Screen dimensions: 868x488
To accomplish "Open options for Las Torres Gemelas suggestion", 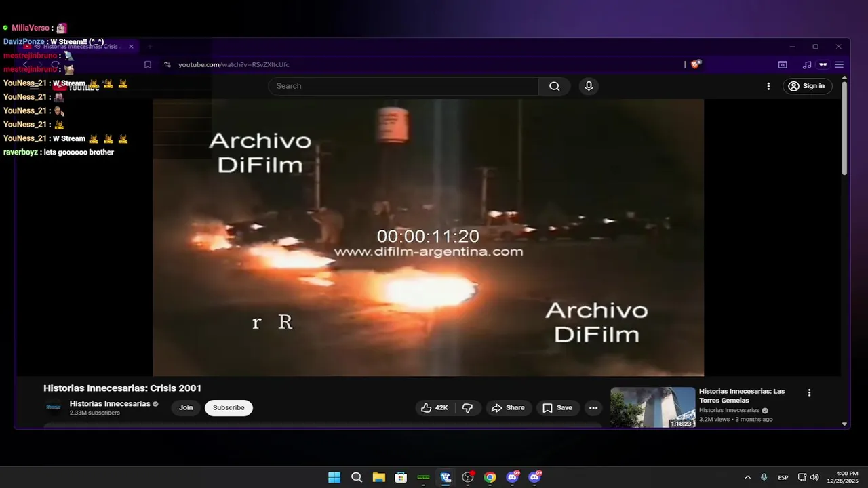I will [x=809, y=392].
